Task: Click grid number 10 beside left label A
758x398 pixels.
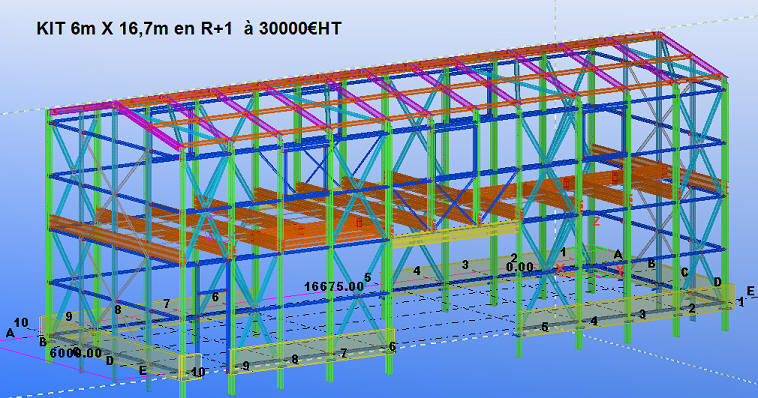Action: click(x=21, y=322)
